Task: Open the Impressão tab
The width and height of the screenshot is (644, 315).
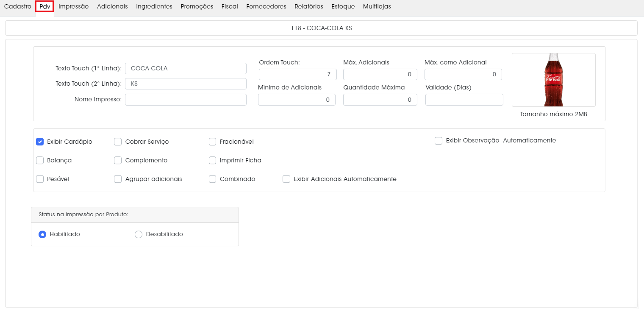Action: click(73, 6)
